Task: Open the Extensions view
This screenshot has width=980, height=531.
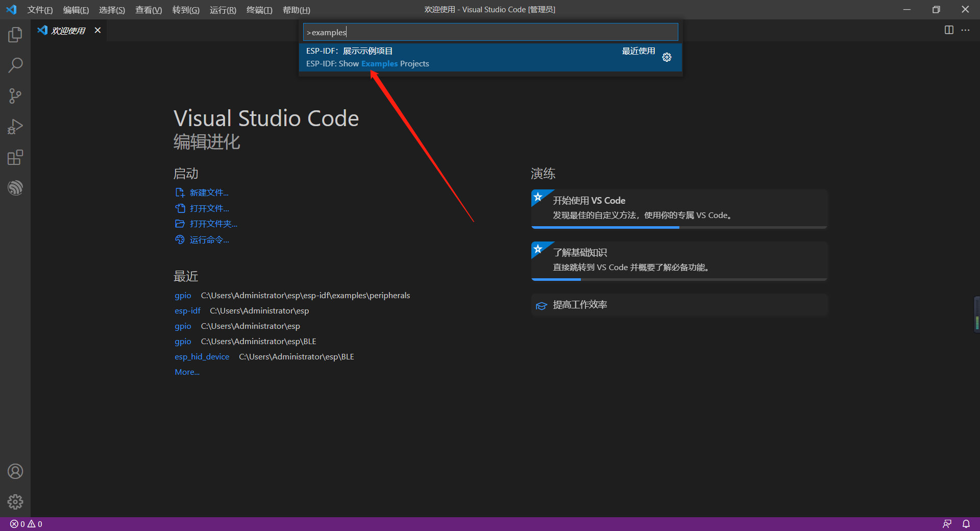Action: 15,157
